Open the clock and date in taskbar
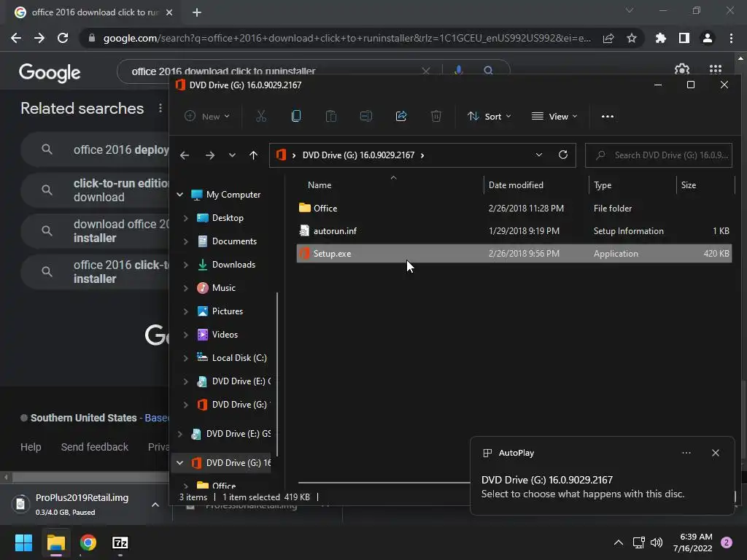The width and height of the screenshot is (747, 560). [x=692, y=542]
